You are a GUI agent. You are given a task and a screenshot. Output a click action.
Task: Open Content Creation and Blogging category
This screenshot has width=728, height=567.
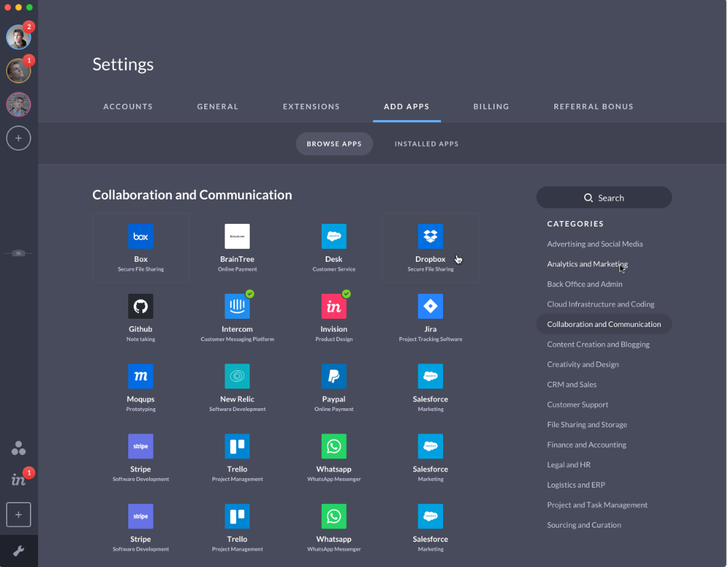(598, 345)
